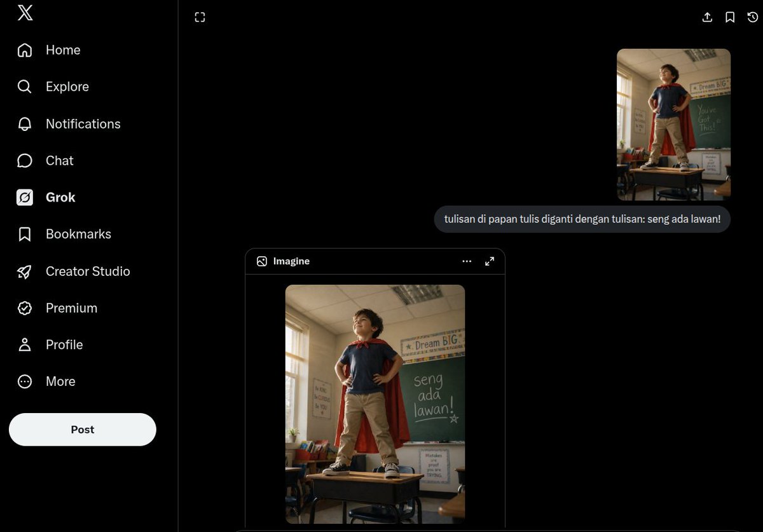This screenshot has height=532, width=763.
Task: Click the X logo icon
Action: click(x=25, y=13)
